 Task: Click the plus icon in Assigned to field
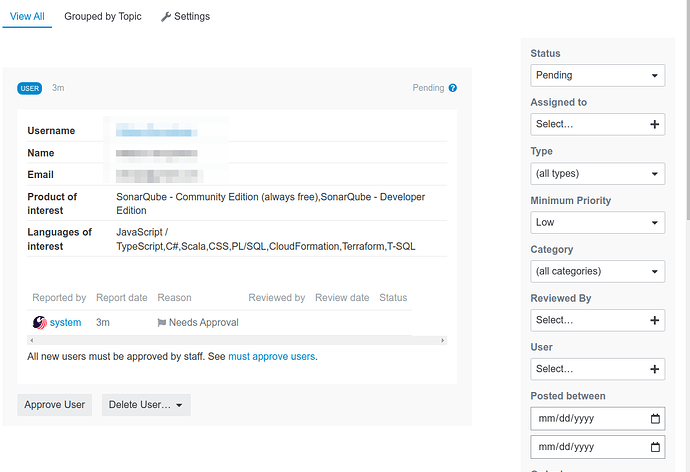pyautogui.click(x=654, y=124)
